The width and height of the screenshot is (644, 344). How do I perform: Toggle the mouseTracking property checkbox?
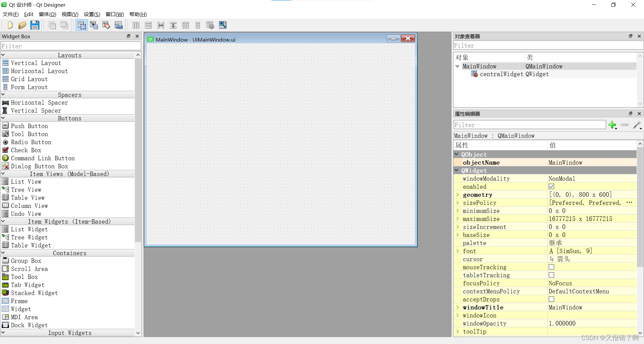pyautogui.click(x=551, y=267)
